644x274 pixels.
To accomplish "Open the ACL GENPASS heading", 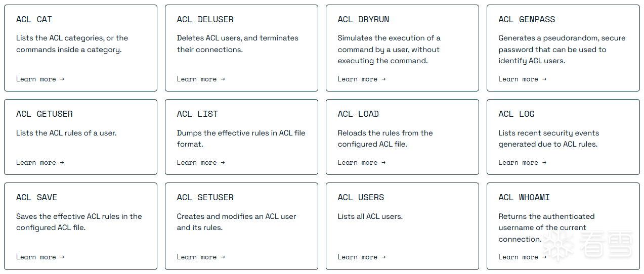I will [527, 19].
